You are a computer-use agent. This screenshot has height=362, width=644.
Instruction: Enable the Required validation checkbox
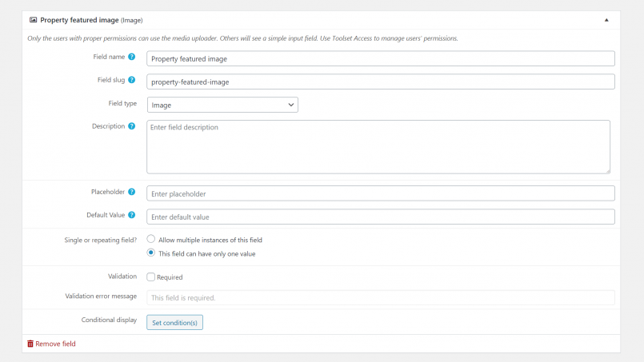pos(150,277)
